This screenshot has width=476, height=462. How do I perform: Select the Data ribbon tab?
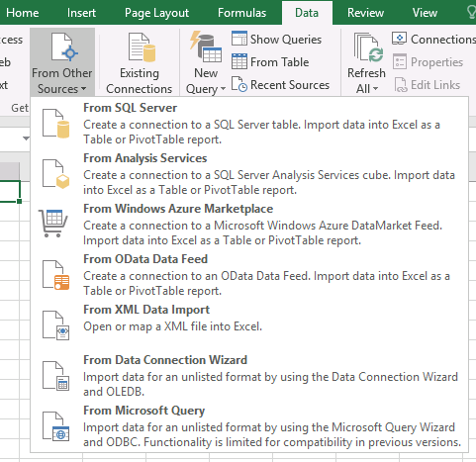click(307, 13)
